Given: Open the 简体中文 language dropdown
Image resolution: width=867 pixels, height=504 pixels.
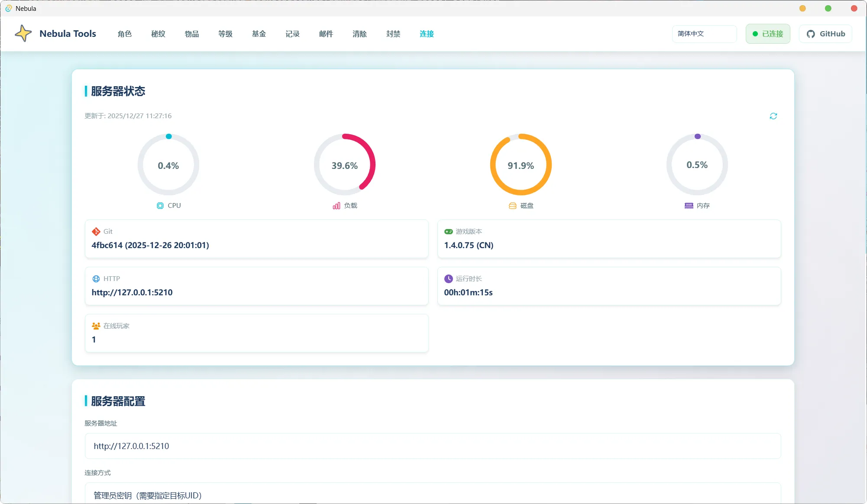Looking at the screenshot, I should [x=704, y=34].
